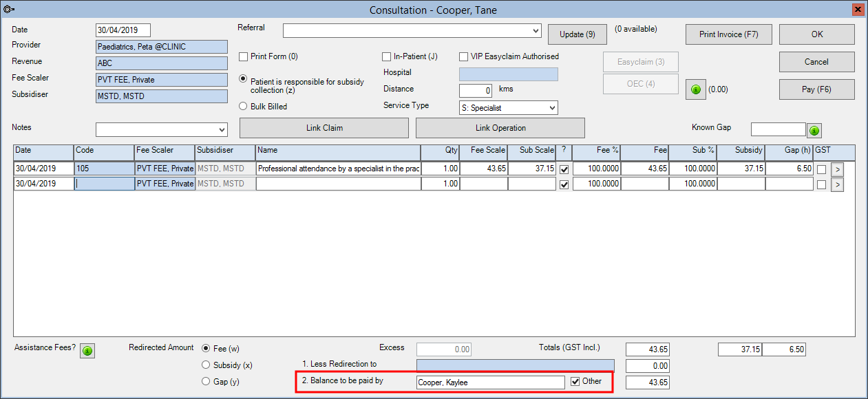Click the green icon next to Known Gap
The image size is (868, 399).
click(x=814, y=130)
